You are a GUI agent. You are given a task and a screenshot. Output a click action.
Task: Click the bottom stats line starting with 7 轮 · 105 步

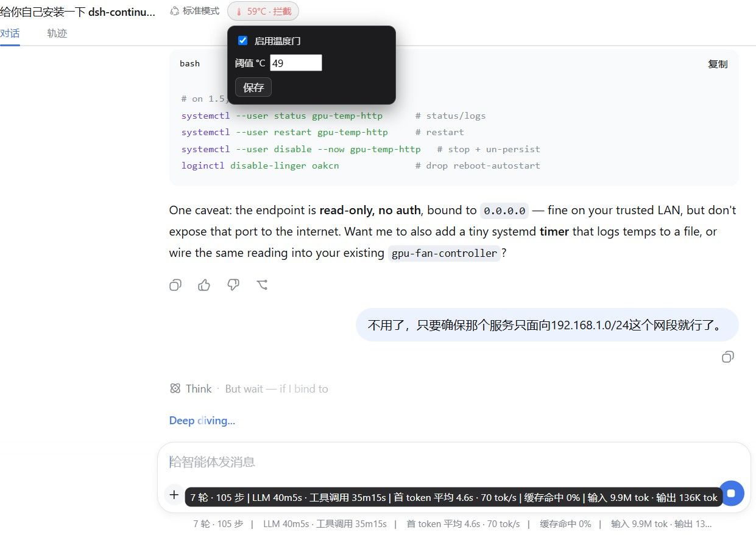pyautogui.click(x=452, y=523)
